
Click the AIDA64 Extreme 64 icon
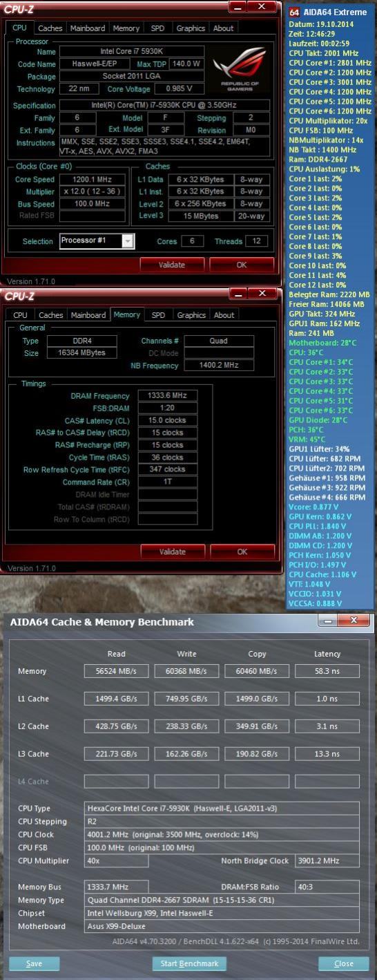point(294,12)
